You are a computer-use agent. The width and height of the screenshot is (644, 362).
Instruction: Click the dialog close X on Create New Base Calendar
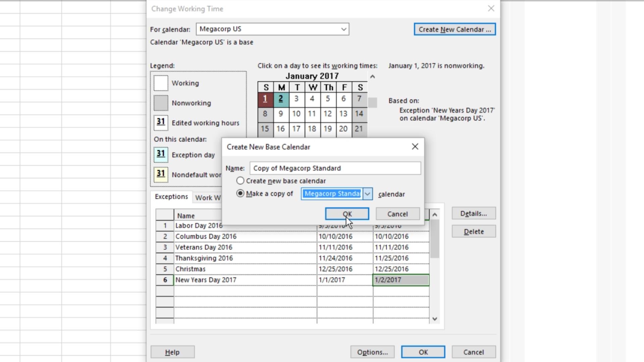(x=415, y=146)
